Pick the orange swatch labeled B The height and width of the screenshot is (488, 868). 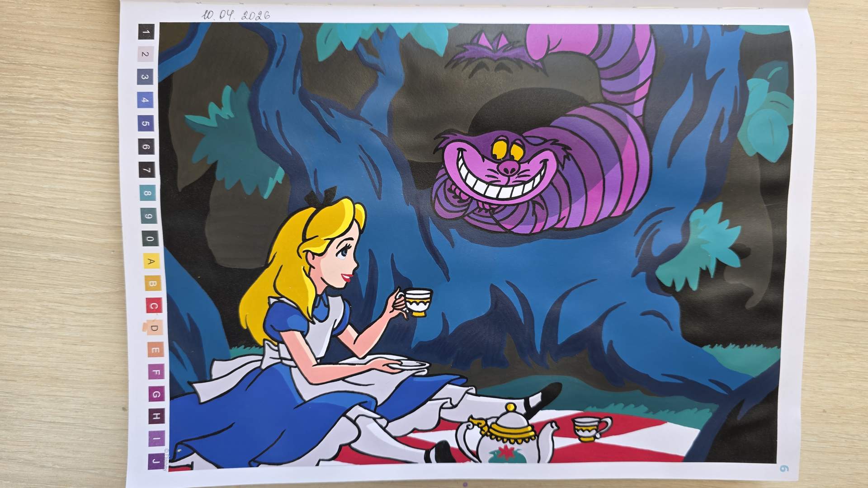pyautogui.click(x=153, y=284)
